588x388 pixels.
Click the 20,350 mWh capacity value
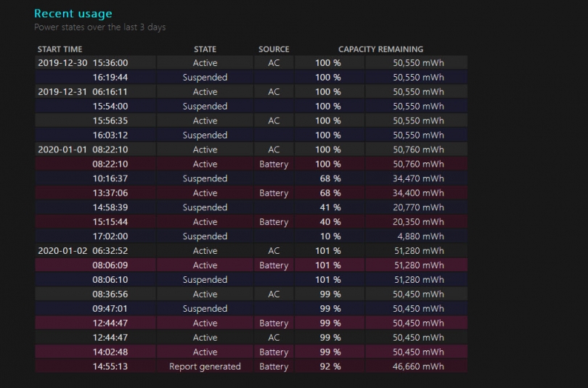[x=418, y=222]
